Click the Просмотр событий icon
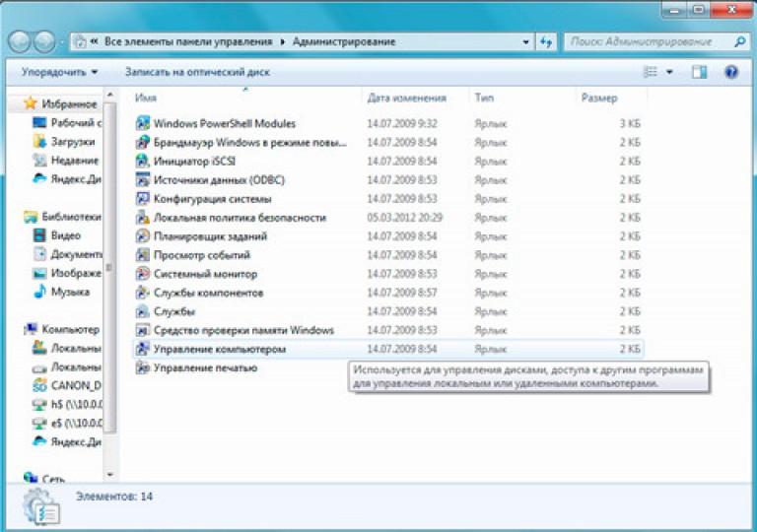 [x=142, y=255]
